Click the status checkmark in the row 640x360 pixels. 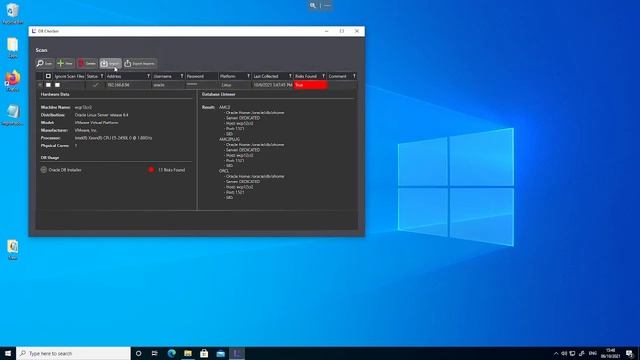(96, 85)
